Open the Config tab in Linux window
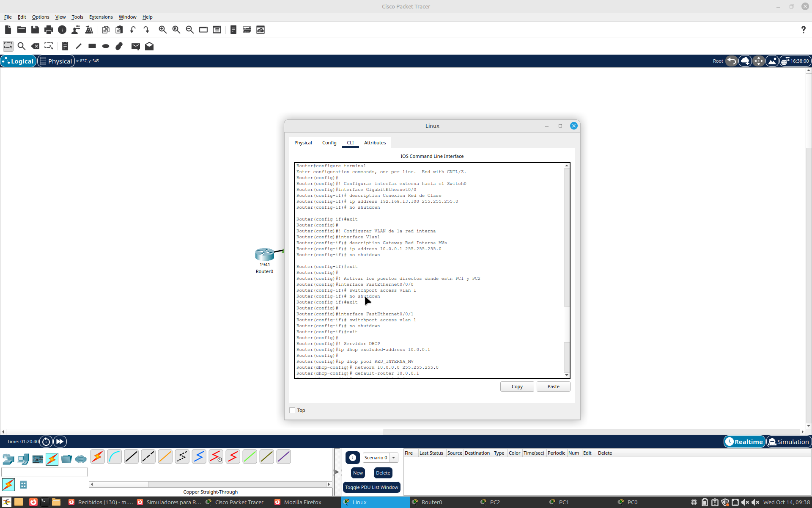812x508 pixels. (329, 143)
